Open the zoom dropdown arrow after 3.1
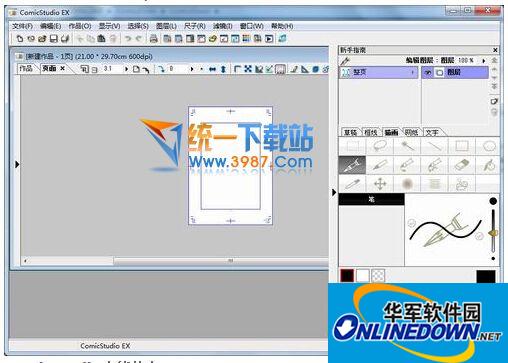This screenshot has height=363, width=508. (126, 69)
